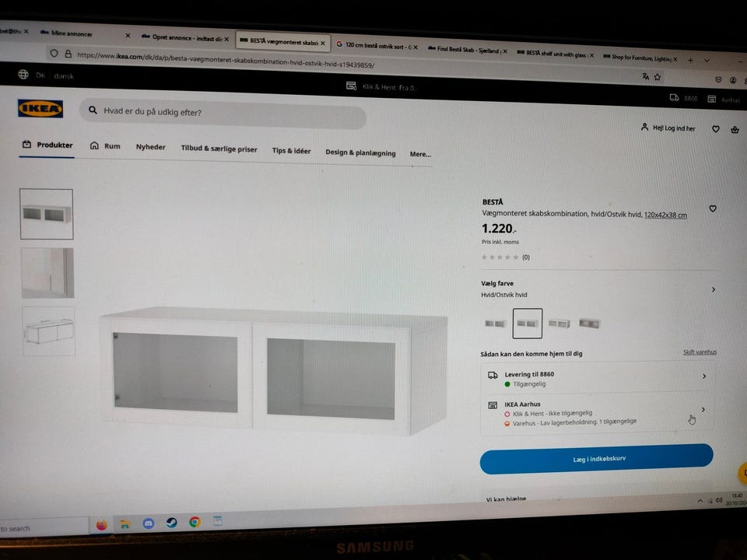Open Steam from the taskbar

coord(171,523)
